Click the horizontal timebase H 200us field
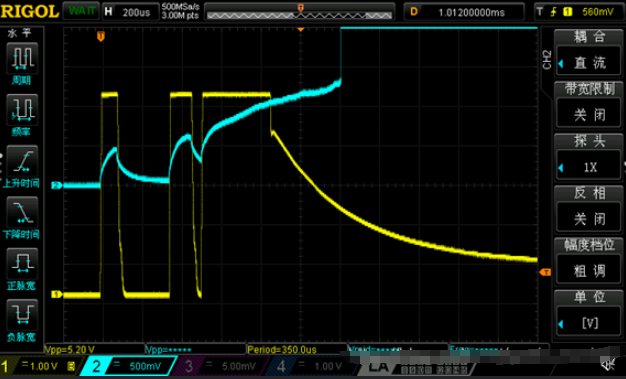626x379 pixels. pyautogui.click(x=130, y=12)
